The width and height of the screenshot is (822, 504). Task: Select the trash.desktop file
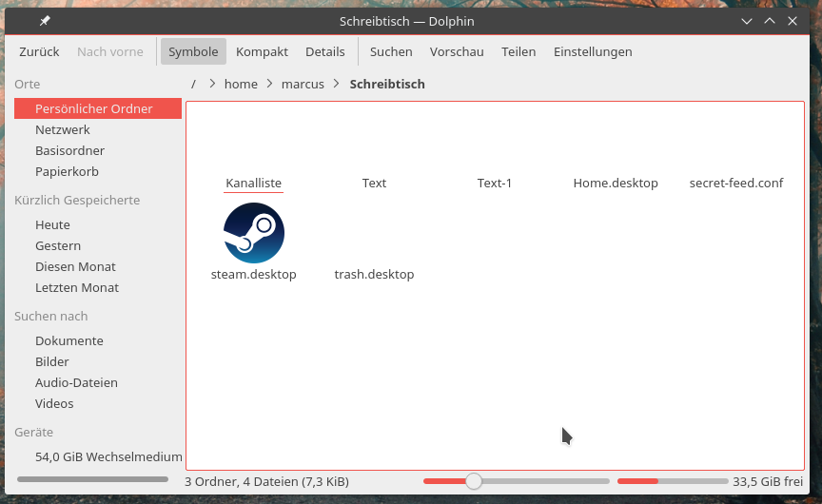(x=374, y=274)
